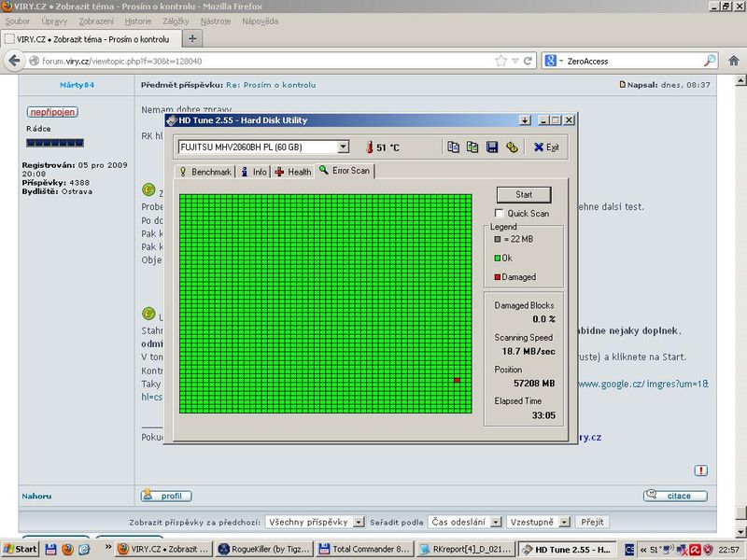Image resolution: width=747 pixels, height=560 pixels.
Task: Exit HD Tune with Exit button
Action: click(546, 147)
